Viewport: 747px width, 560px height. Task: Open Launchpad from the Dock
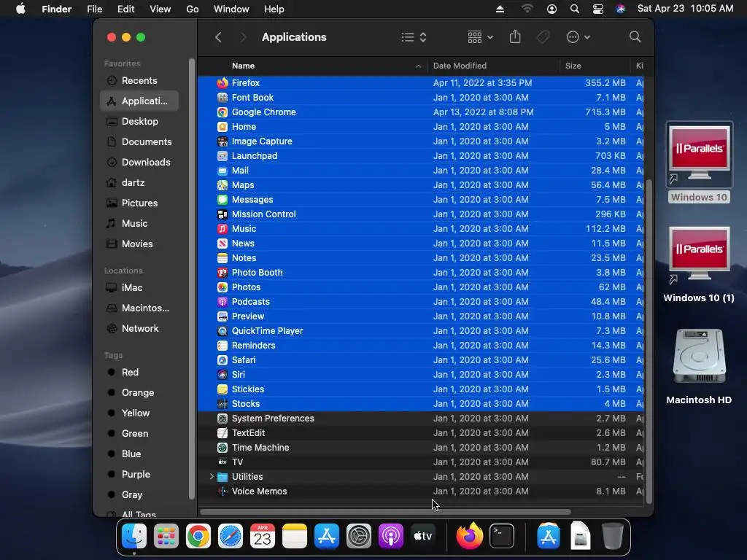point(166,536)
